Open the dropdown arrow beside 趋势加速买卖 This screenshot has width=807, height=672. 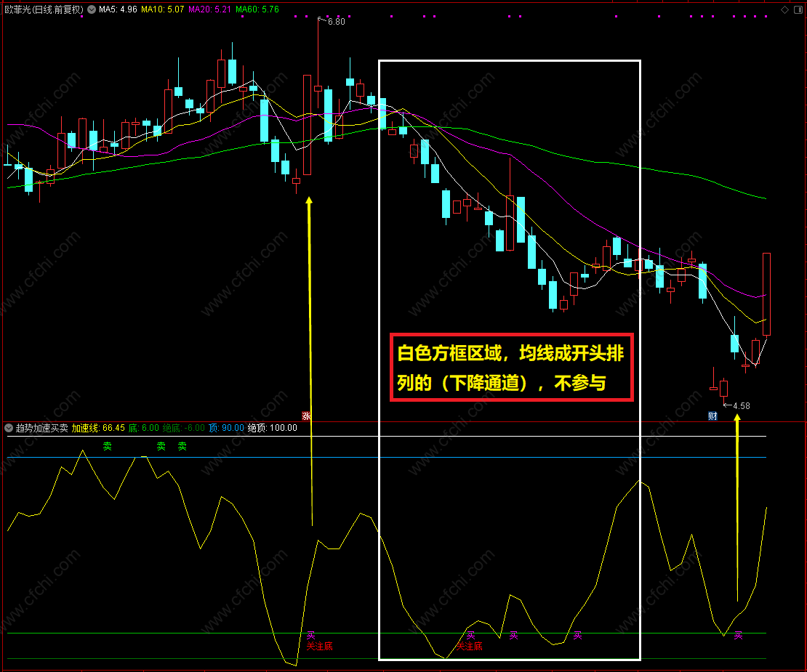(x=9, y=428)
